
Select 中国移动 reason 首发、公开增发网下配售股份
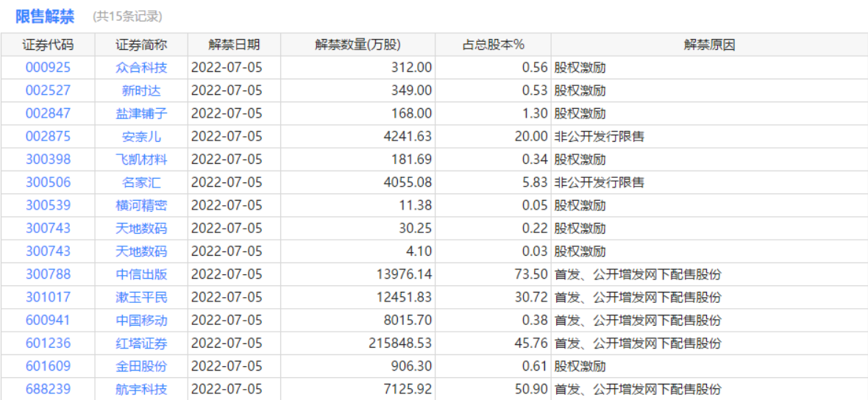[638, 321]
